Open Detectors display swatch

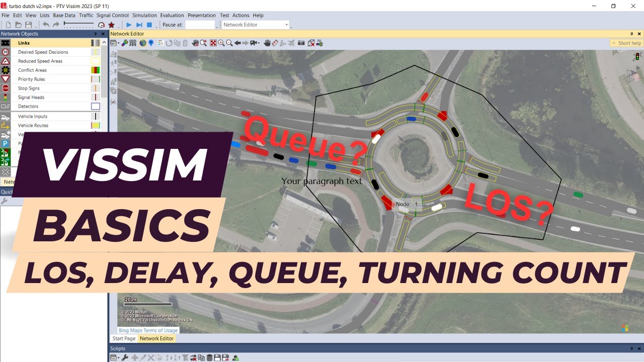(x=95, y=107)
